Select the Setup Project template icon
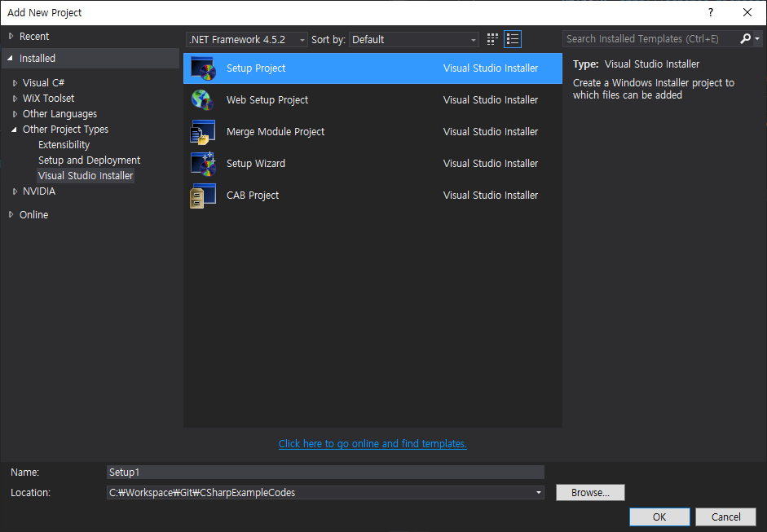The height and width of the screenshot is (532, 767). click(203, 68)
